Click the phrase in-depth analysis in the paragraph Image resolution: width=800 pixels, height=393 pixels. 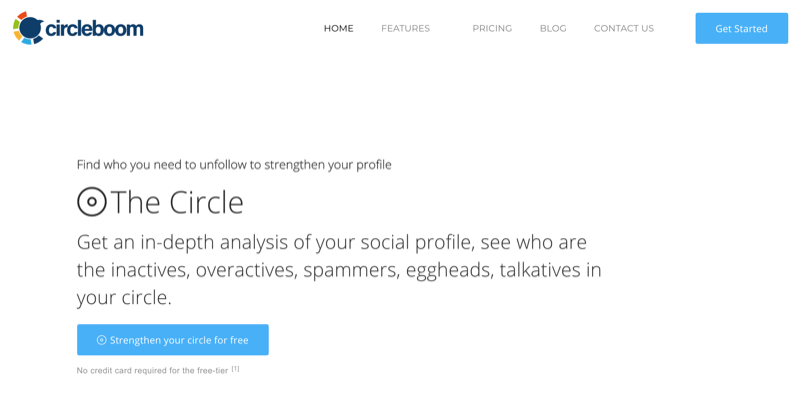(223, 243)
